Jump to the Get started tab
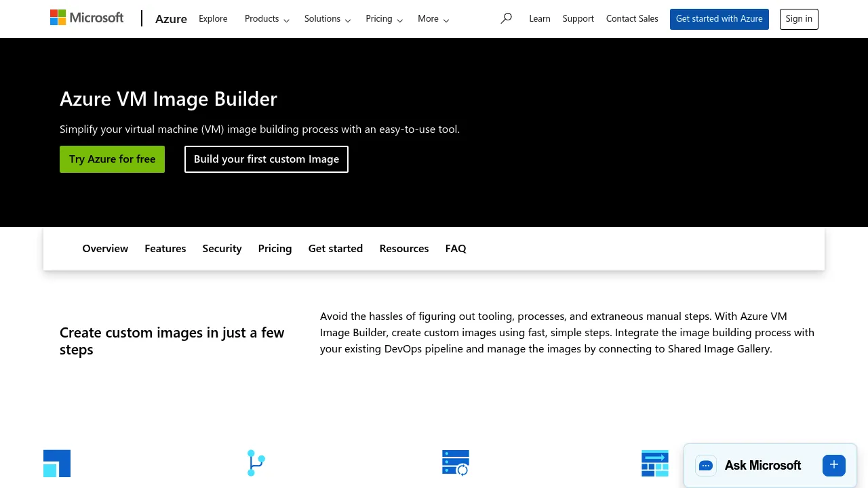 [336, 249]
